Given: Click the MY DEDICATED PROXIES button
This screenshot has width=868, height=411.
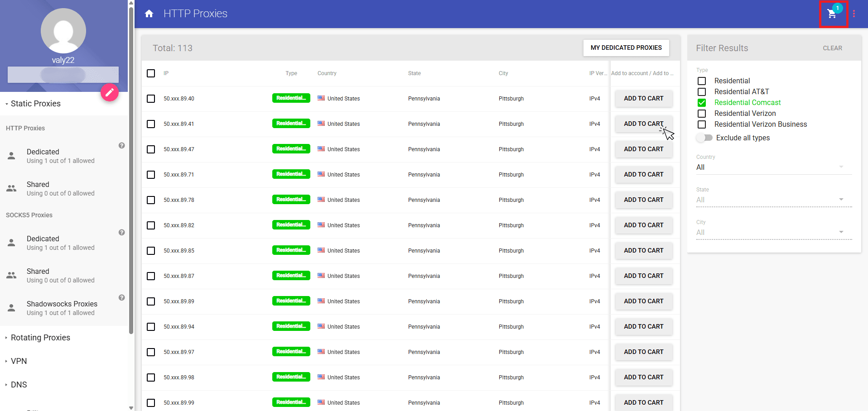Looking at the screenshot, I should (626, 48).
